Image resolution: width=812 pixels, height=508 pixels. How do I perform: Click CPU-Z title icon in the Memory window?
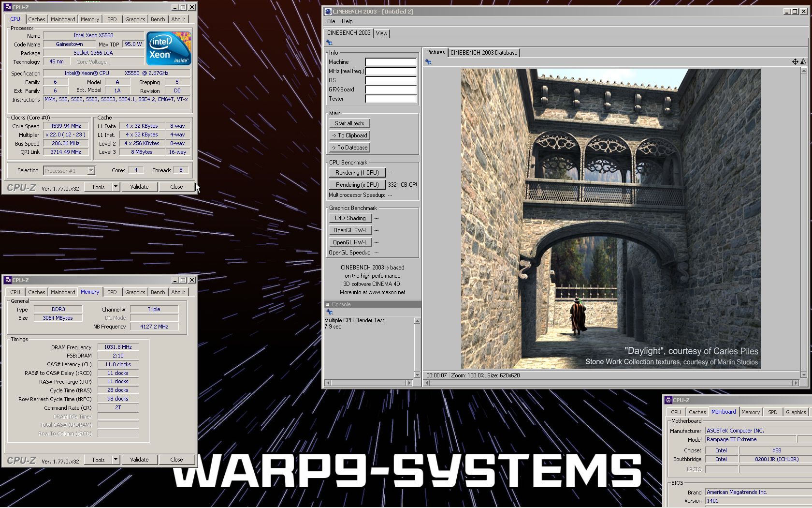pos(7,280)
